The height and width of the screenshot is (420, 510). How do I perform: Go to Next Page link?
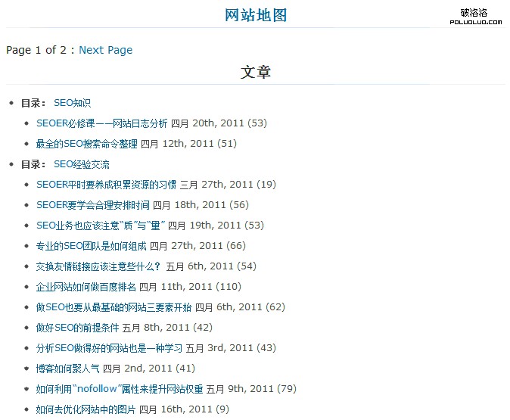point(105,50)
